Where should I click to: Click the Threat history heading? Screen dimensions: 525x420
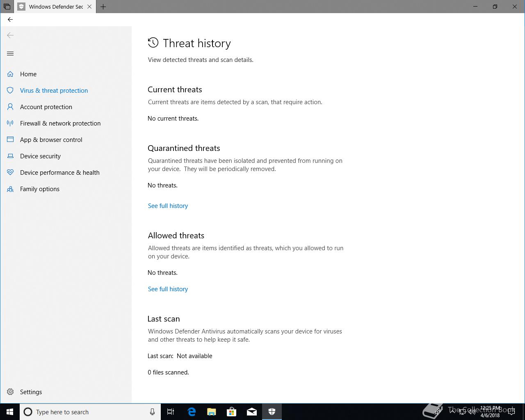click(197, 43)
